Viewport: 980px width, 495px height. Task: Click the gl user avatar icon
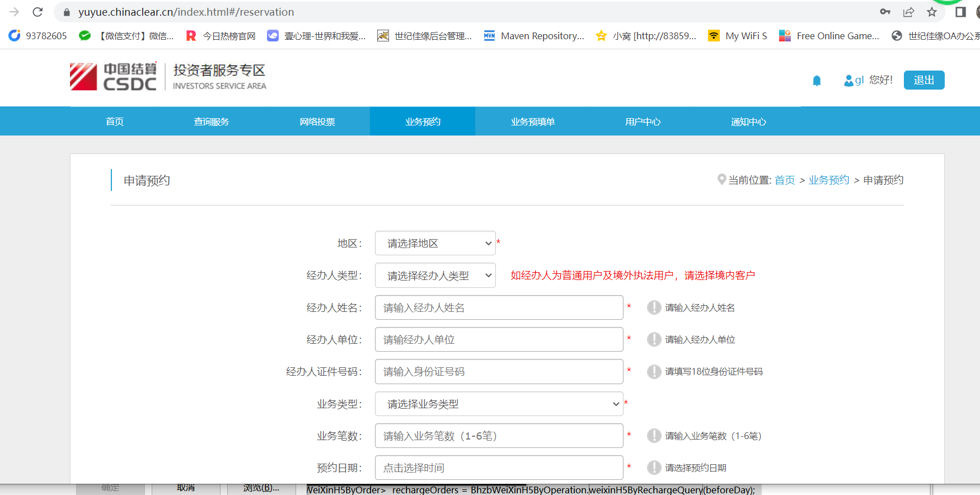pos(848,81)
